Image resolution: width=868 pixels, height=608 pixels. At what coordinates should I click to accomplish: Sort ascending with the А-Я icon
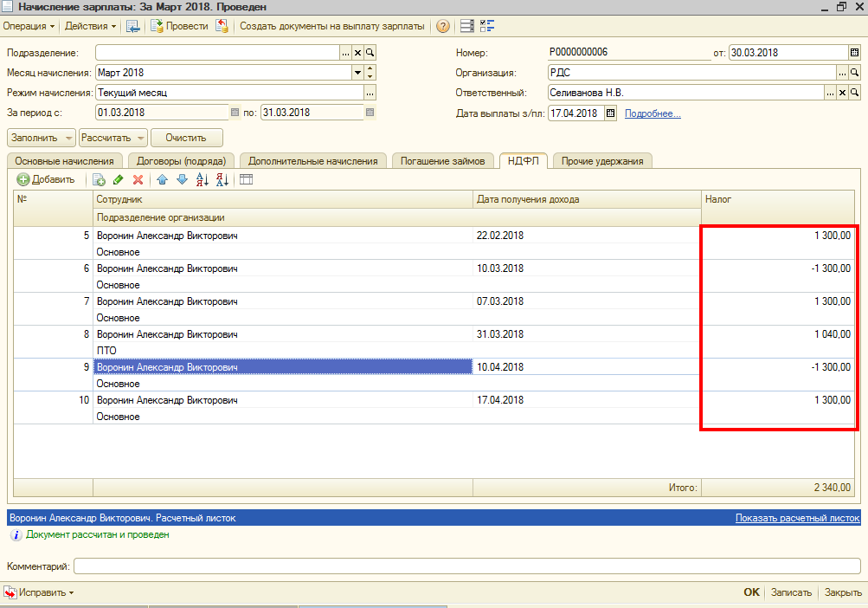click(203, 179)
